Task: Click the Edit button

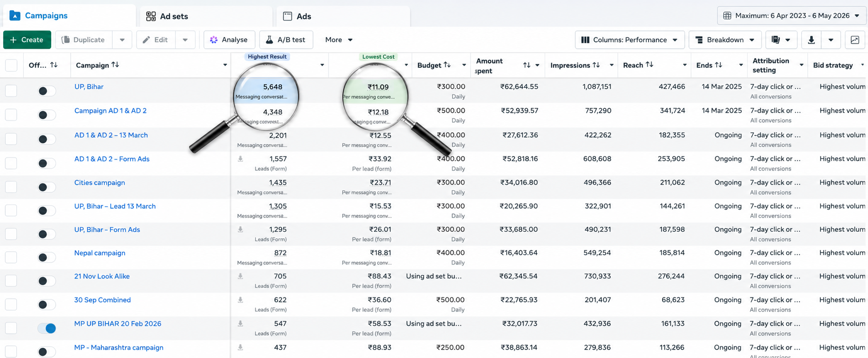Action: click(156, 40)
